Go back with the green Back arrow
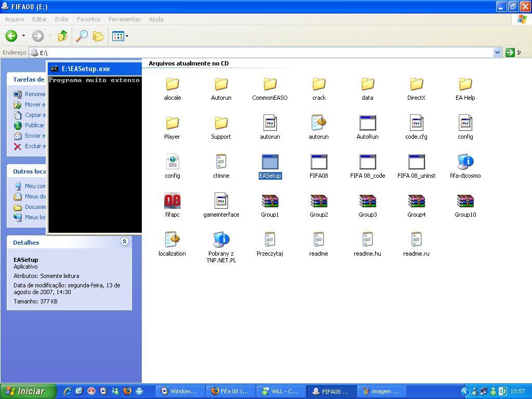 coord(11,36)
